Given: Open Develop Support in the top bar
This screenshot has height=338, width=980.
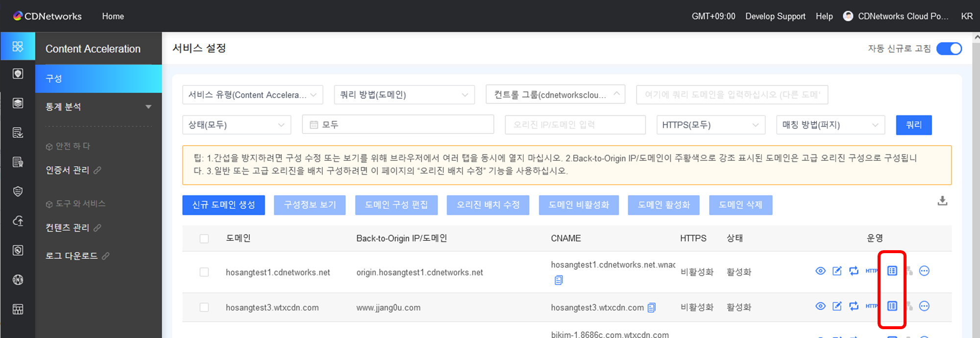Looking at the screenshot, I should coord(775,16).
